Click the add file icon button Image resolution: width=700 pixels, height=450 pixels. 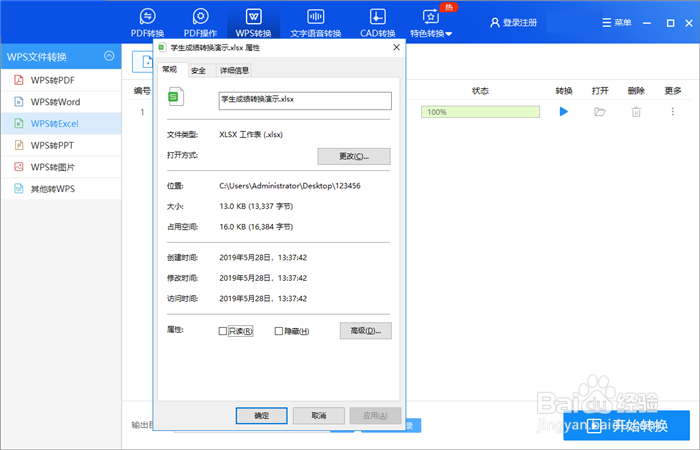coord(143,62)
